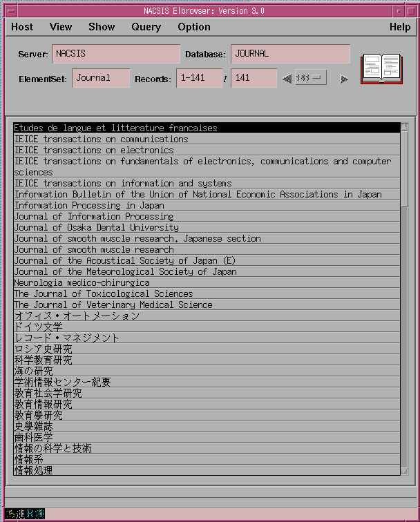Select 歯科医学 row

(207, 437)
